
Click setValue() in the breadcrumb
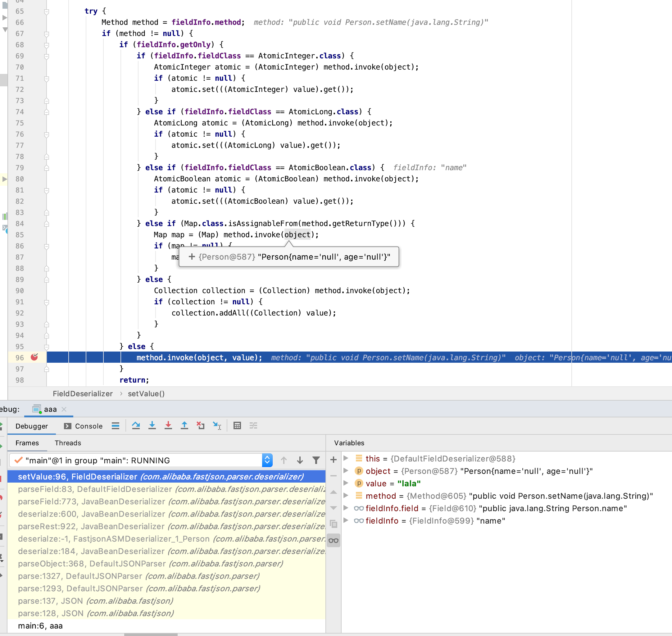pyautogui.click(x=146, y=393)
